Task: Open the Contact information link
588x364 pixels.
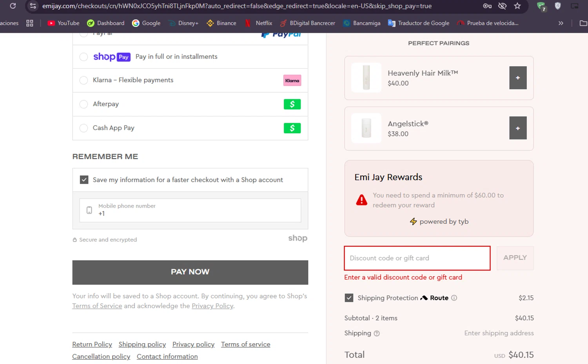Action: [x=167, y=357]
